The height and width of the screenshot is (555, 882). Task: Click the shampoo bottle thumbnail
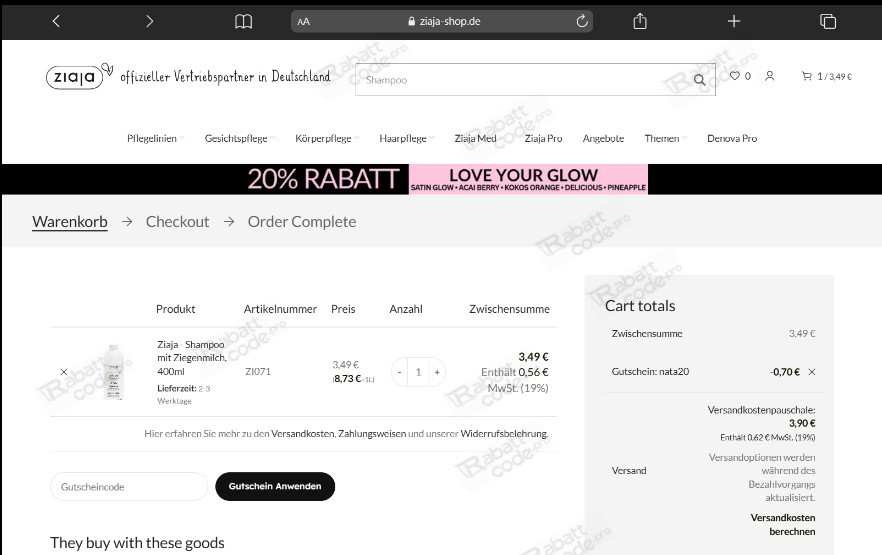tap(114, 372)
